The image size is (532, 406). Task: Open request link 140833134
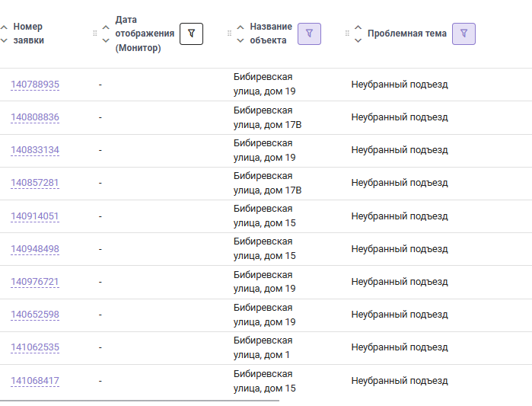(x=35, y=150)
